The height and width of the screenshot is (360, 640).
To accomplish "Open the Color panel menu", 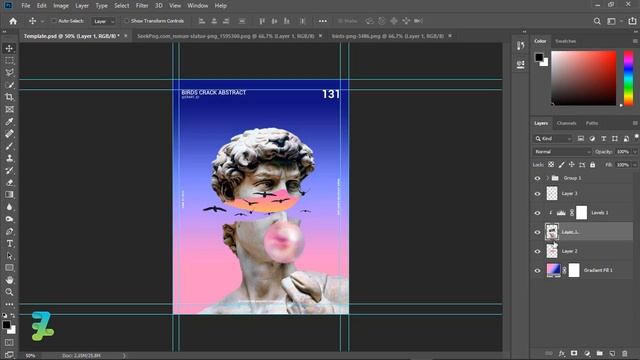I will 635,41.
